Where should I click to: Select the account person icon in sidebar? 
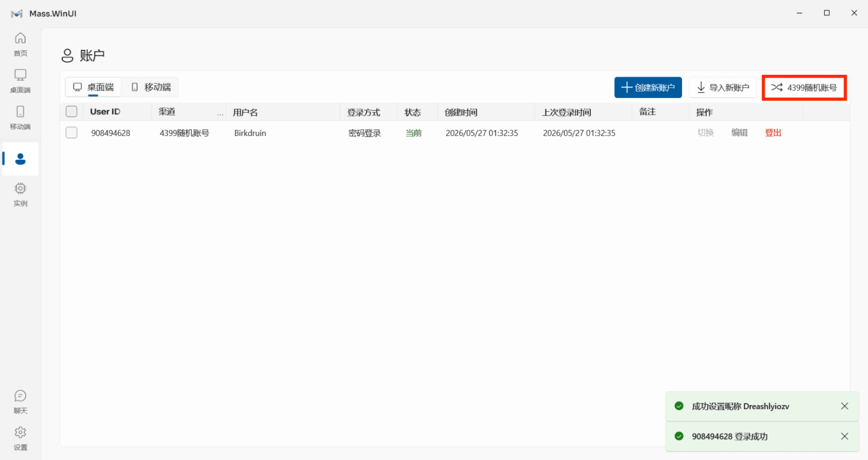coord(20,159)
